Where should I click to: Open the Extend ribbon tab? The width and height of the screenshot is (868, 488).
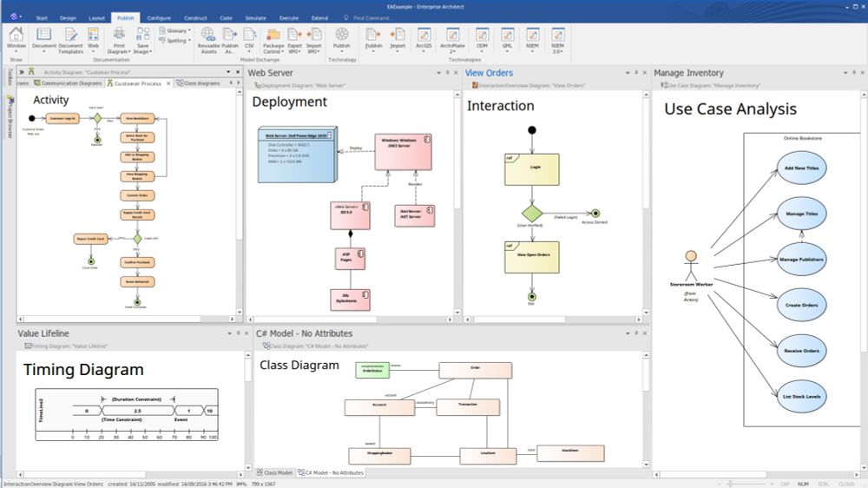[x=319, y=18]
